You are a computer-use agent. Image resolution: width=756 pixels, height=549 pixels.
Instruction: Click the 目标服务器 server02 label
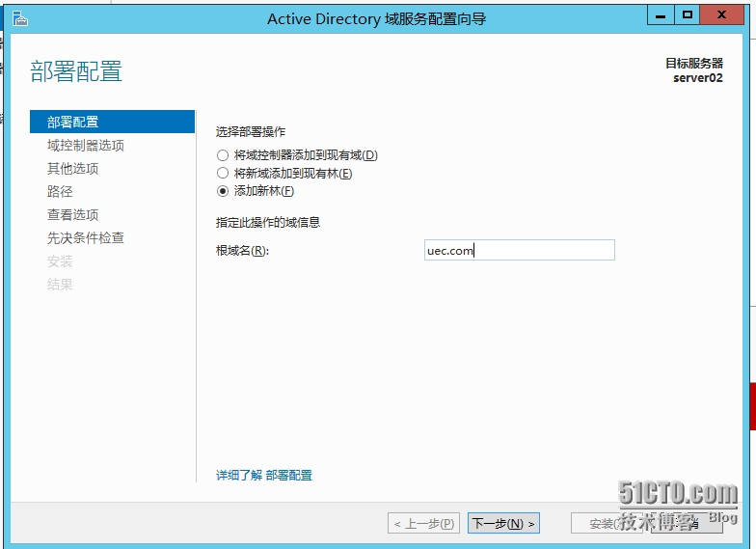click(694, 70)
